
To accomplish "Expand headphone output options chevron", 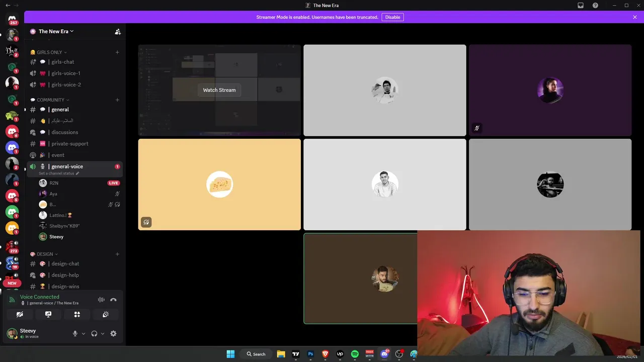I will pos(103,333).
